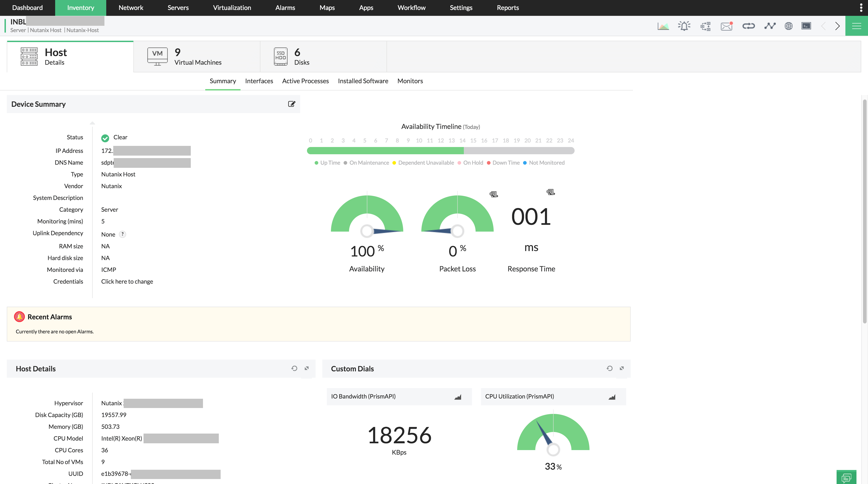868x484 pixels.
Task: Click the mail notification envelope icon
Action: (x=726, y=26)
